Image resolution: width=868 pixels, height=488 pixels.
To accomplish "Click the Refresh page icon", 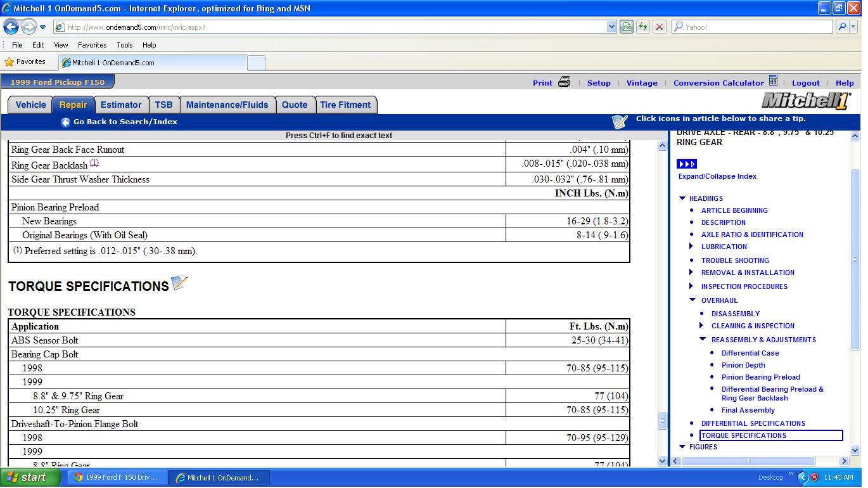I will click(x=642, y=27).
